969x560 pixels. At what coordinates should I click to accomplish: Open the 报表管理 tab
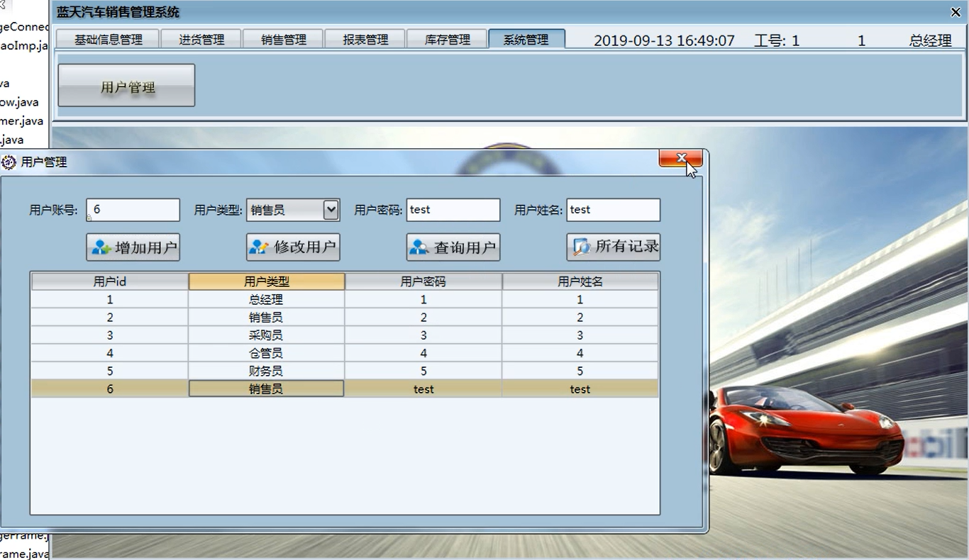(x=365, y=40)
